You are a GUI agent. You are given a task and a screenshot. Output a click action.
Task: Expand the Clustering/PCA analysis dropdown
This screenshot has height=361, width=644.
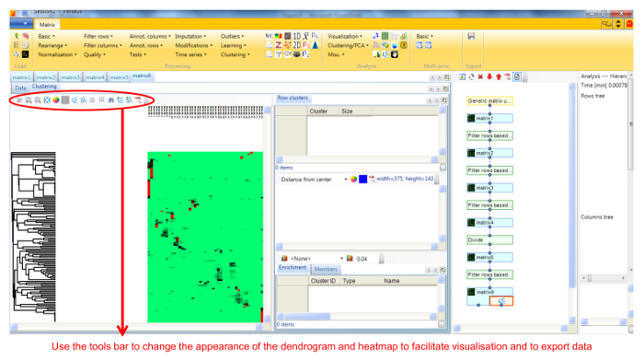348,45
